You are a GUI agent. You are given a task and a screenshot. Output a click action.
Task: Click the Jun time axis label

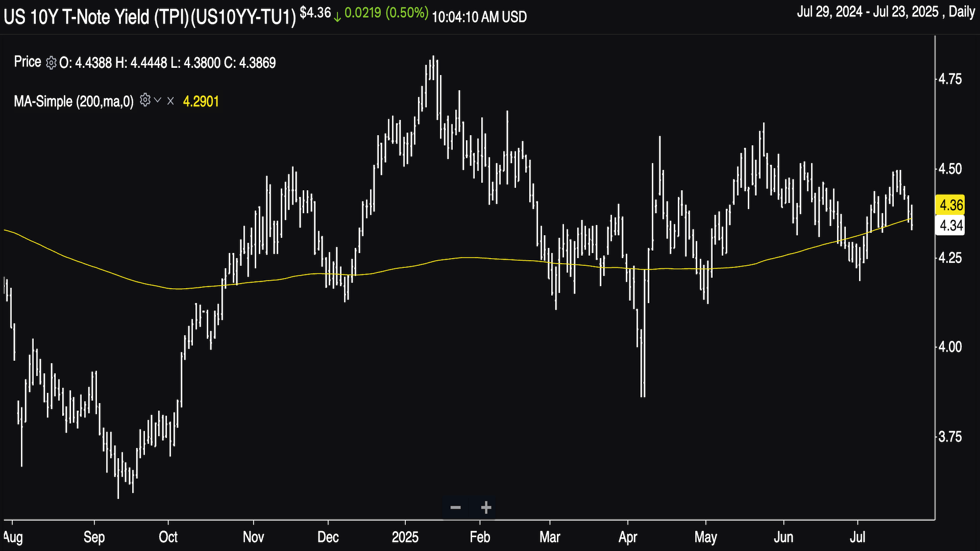(x=783, y=537)
